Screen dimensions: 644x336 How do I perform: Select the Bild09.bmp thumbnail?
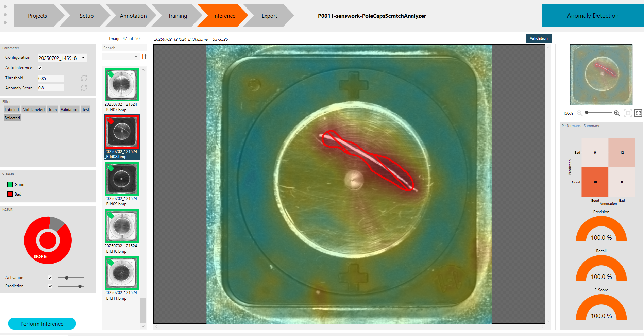tap(121, 179)
